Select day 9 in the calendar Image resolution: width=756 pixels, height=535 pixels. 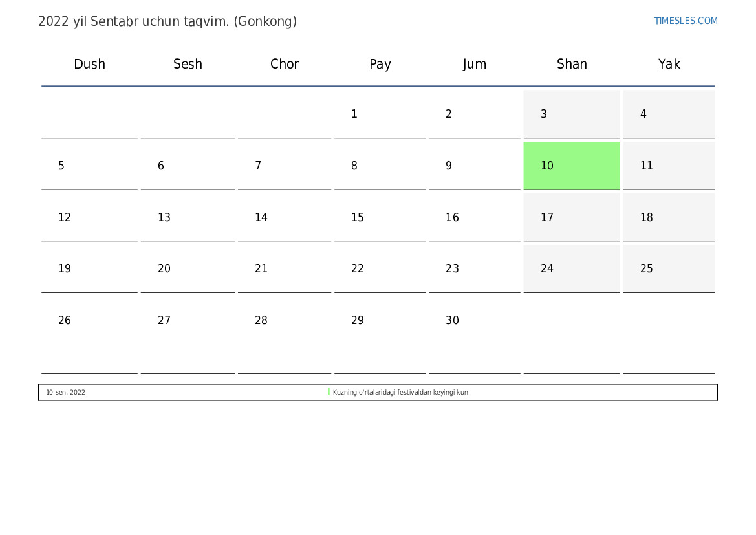[x=475, y=166]
